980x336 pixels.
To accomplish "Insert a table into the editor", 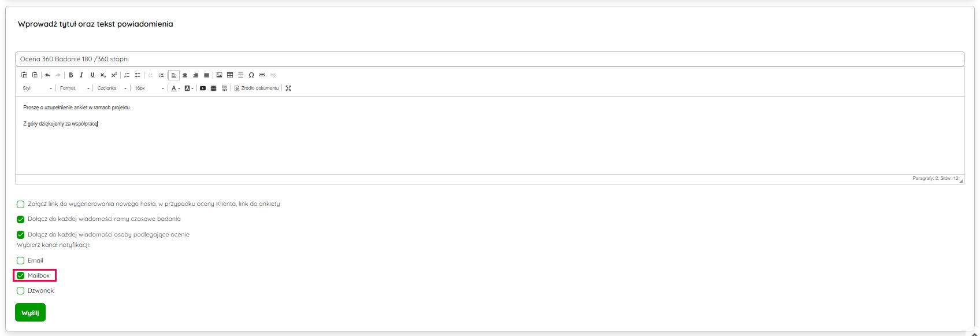I will click(230, 75).
